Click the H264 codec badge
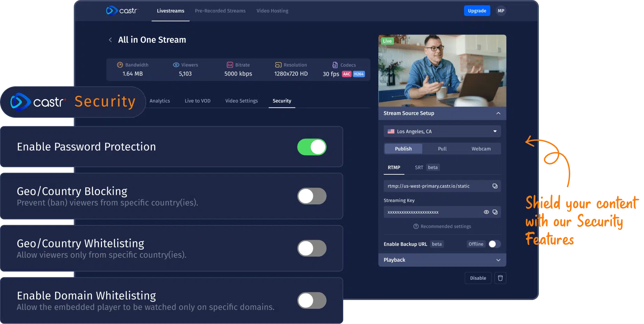 [x=359, y=74]
